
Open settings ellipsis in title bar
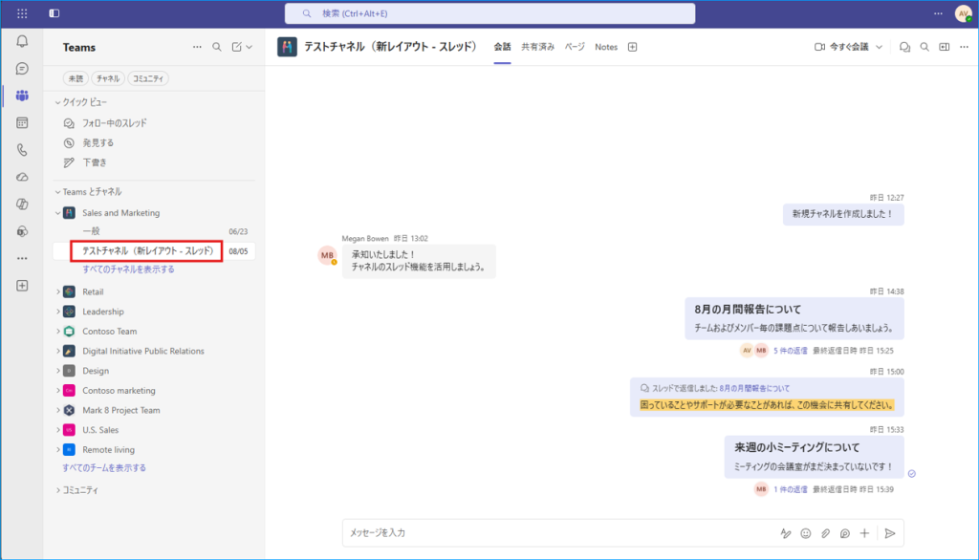coord(939,13)
